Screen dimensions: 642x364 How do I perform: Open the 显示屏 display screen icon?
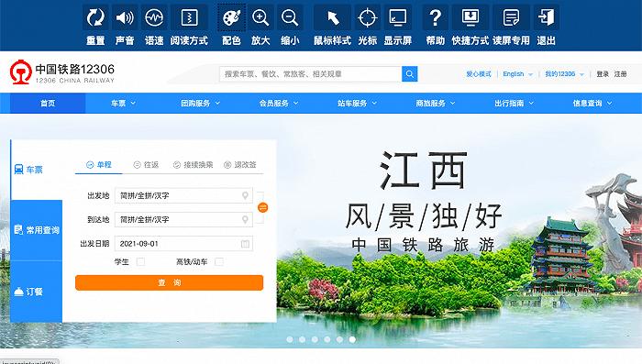point(397,17)
